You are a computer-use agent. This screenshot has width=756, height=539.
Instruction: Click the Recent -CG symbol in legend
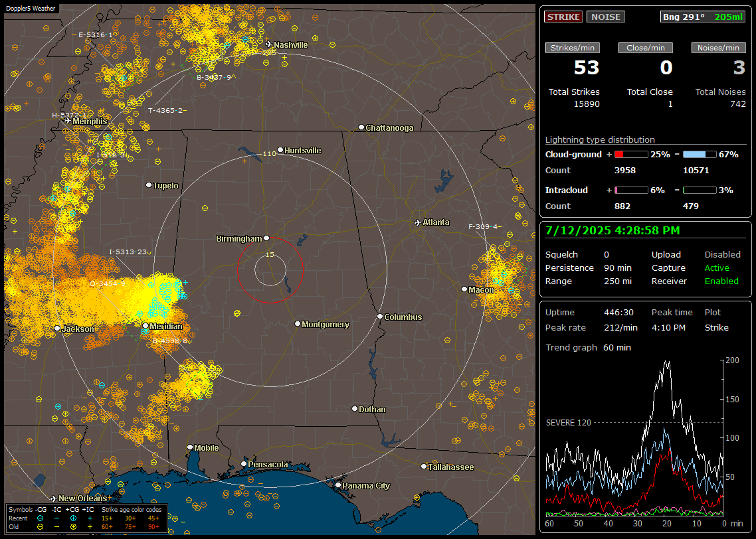click(x=40, y=518)
